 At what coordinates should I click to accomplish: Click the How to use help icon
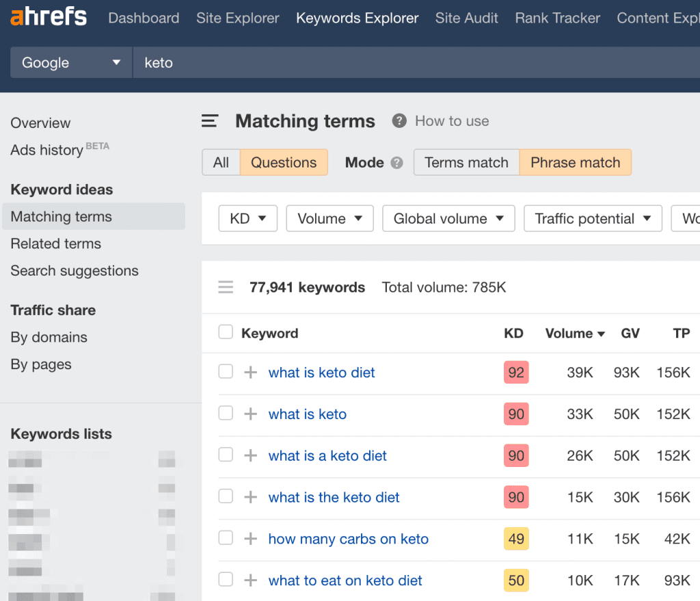399,121
